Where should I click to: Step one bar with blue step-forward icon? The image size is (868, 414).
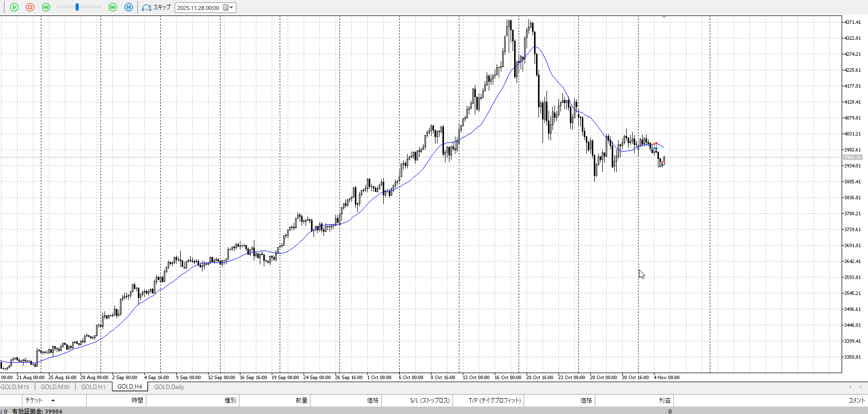pyautogui.click(x=128, y=7)
